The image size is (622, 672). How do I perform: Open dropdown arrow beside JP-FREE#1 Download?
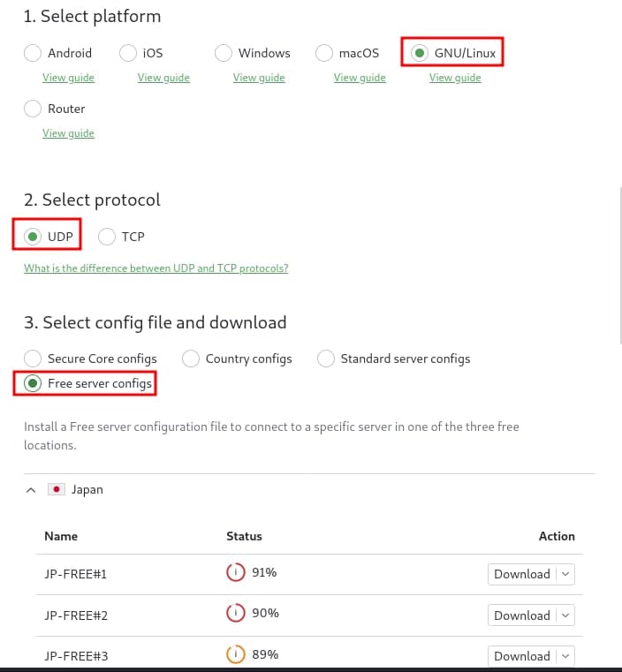[x=566, y=574]
